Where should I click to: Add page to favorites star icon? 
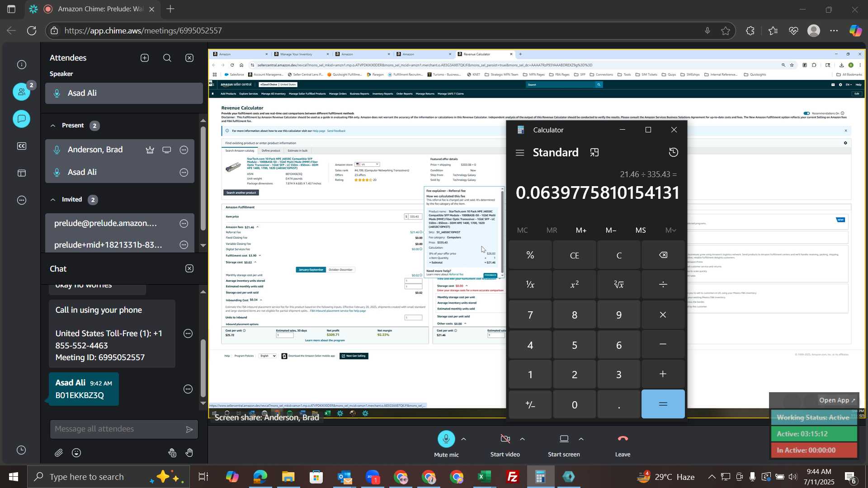[x=726, y=31]
